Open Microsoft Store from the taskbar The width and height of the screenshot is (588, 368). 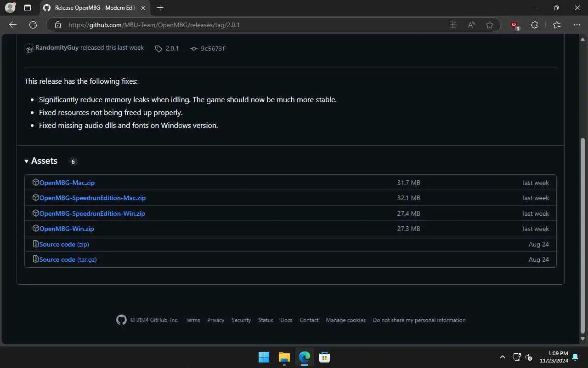coord(325,357)
